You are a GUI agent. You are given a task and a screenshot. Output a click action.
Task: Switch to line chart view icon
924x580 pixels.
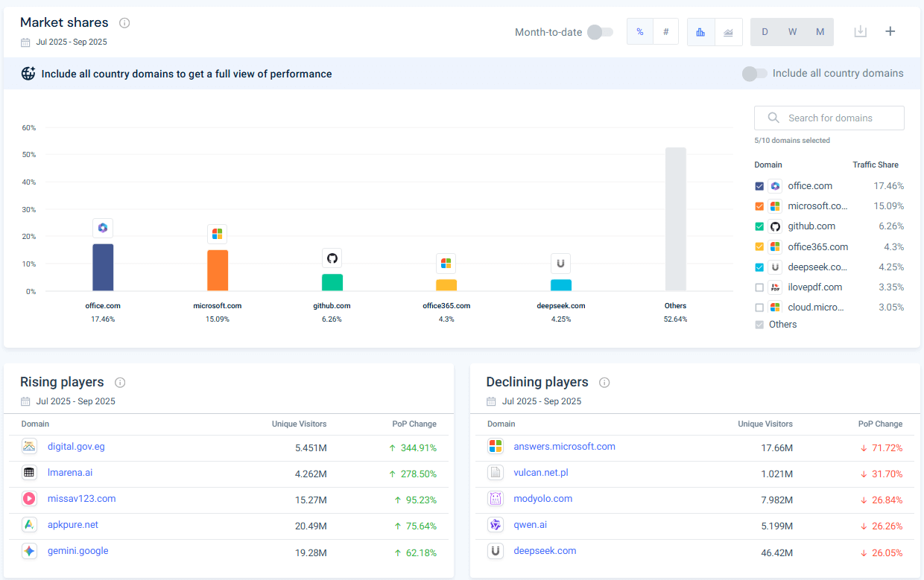point(728,32)
